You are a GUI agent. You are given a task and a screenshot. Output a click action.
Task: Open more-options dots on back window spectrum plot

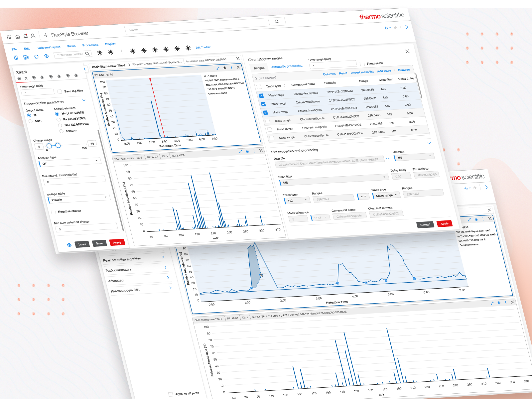[x=505, y=302]
